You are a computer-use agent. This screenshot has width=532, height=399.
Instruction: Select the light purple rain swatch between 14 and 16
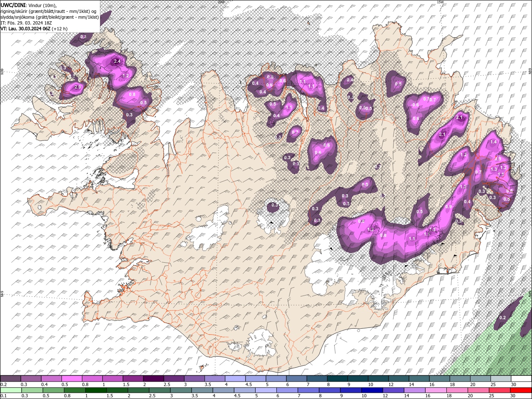click(414, 390)
